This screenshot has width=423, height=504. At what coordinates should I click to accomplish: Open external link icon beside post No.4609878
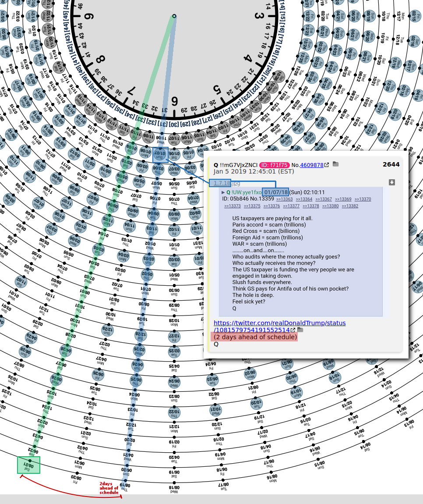tap(327, 165)
